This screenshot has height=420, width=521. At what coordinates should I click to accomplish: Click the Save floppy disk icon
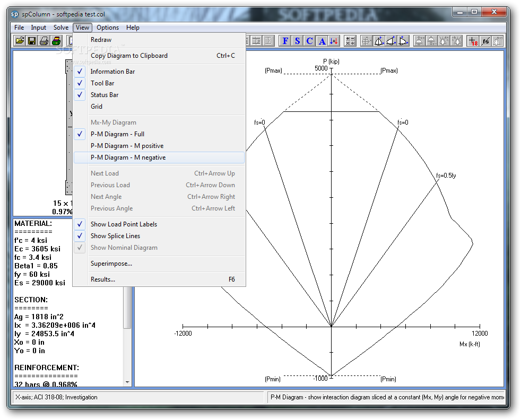click(x=32, y=41)
